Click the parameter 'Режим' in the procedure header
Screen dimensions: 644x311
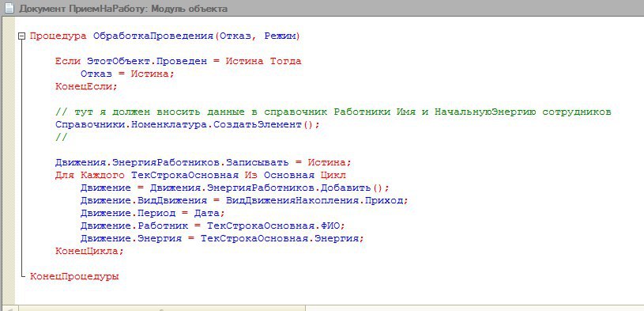coord(280,36)
